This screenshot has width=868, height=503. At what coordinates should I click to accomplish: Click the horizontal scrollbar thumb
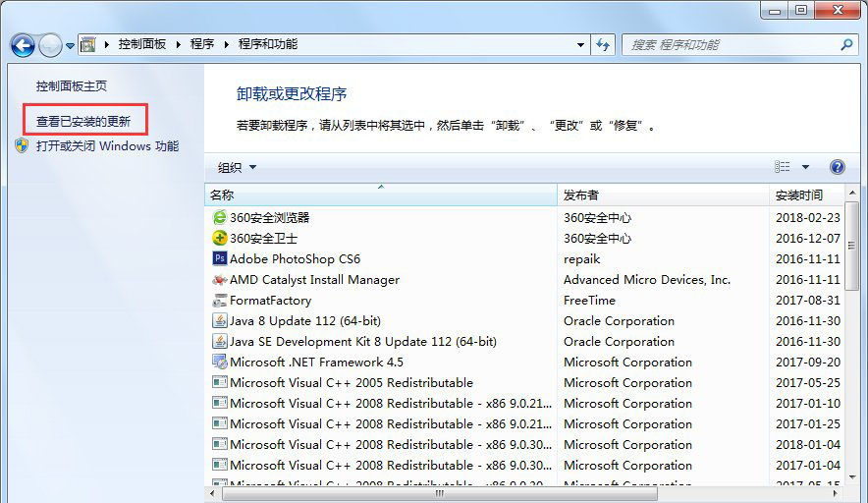point(440,493)
